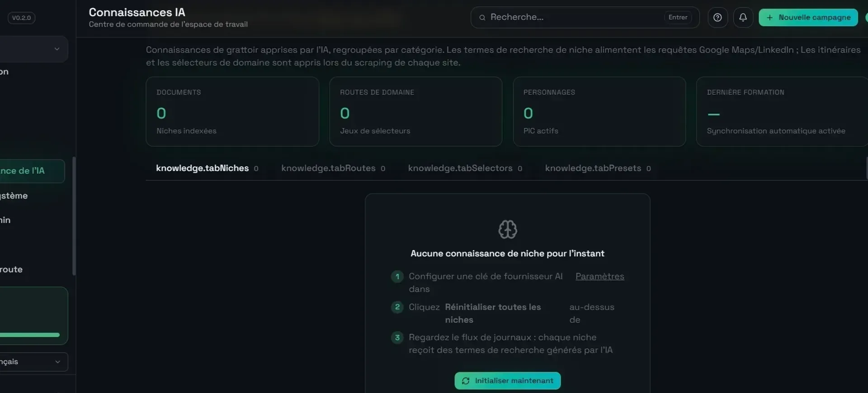The width and height of the screenshot is (868, 393).
Task: Click the green progress bar in sidebar card
Action: [30, 335]
